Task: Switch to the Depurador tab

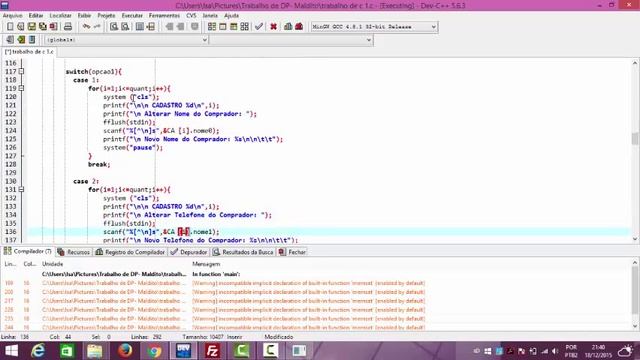Action: click(189, 252)
